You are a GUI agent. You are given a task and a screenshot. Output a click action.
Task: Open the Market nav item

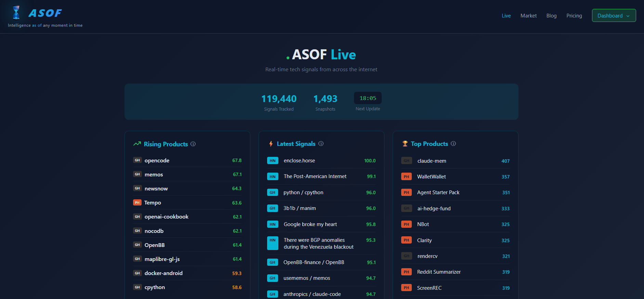(x=528, y=16)
